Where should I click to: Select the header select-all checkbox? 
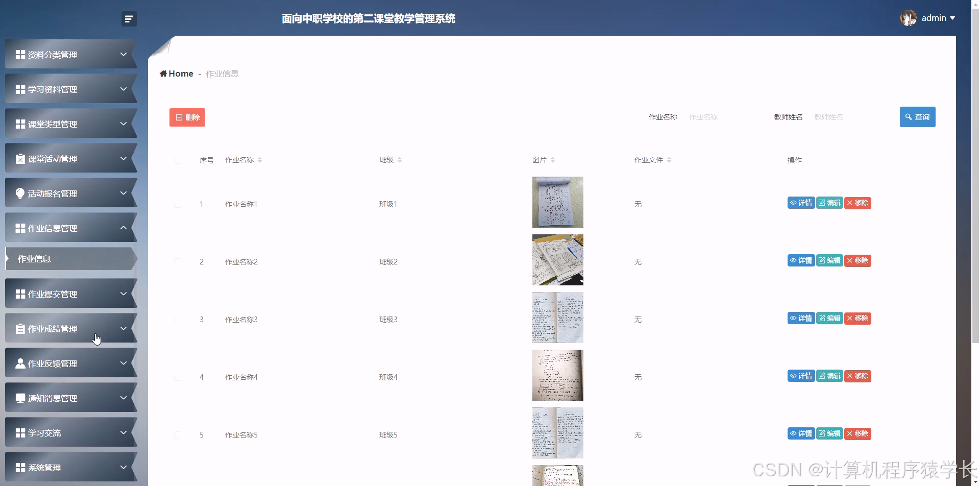tap(178, 160)
